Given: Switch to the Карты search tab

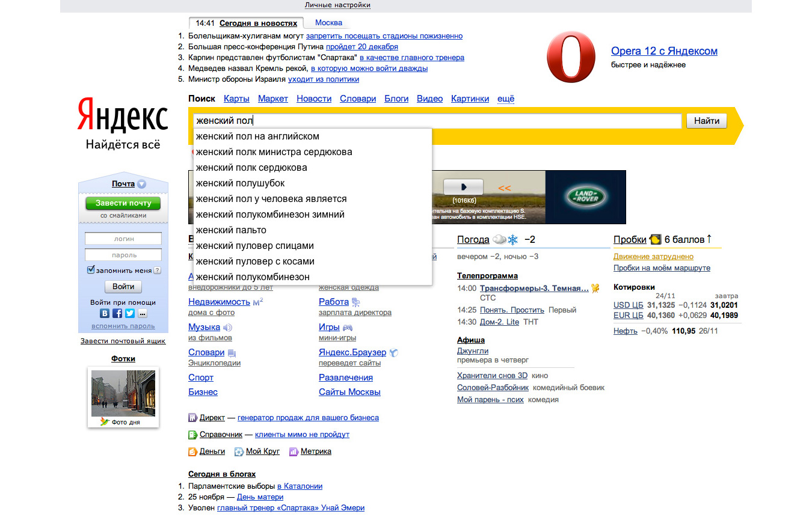Looking at the screenshot, I should (x=236, y=99).
